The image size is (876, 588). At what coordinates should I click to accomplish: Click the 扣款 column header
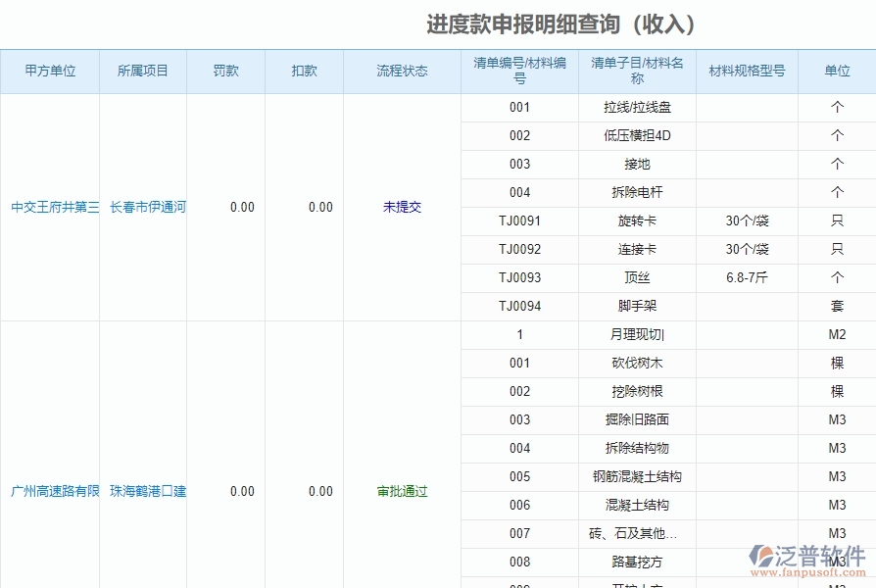[303, 71]
